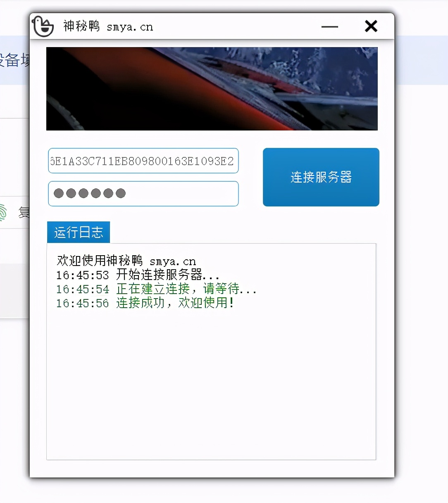The width and height of the screenshot is (448, 503).
Task: Click the banner image at top
Action: [x=212, y=89]
